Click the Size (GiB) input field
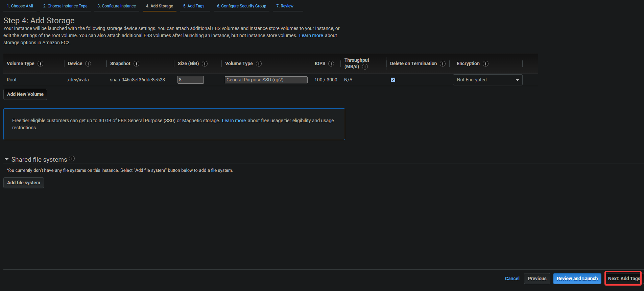 point(191,80)
